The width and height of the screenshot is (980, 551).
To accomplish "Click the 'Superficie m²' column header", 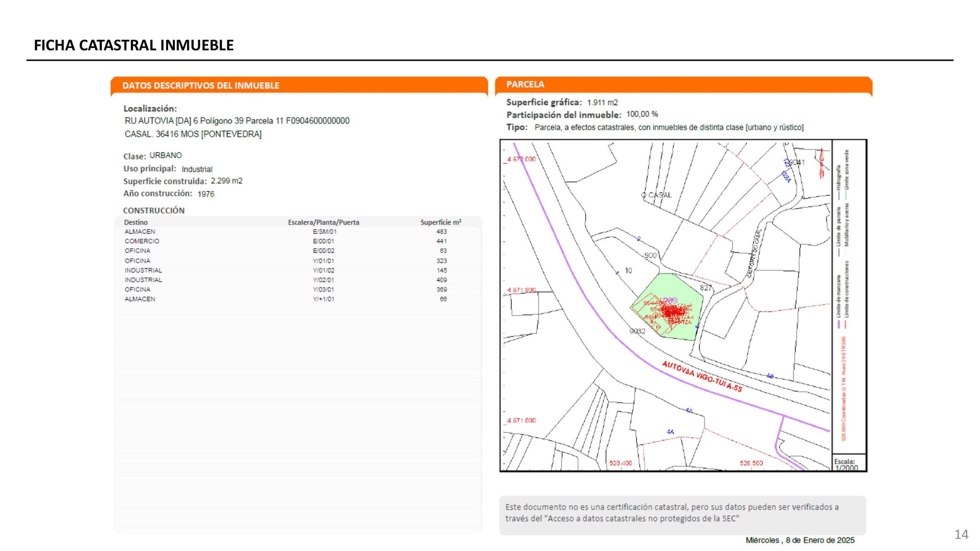I will click(x=441, y=222).
